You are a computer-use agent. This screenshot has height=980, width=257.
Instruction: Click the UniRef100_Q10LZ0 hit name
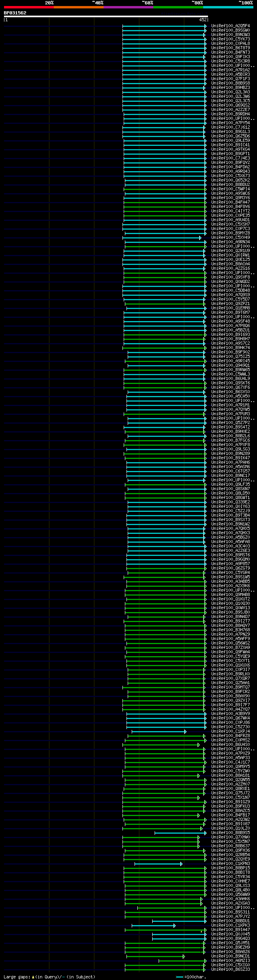point(230,828)
